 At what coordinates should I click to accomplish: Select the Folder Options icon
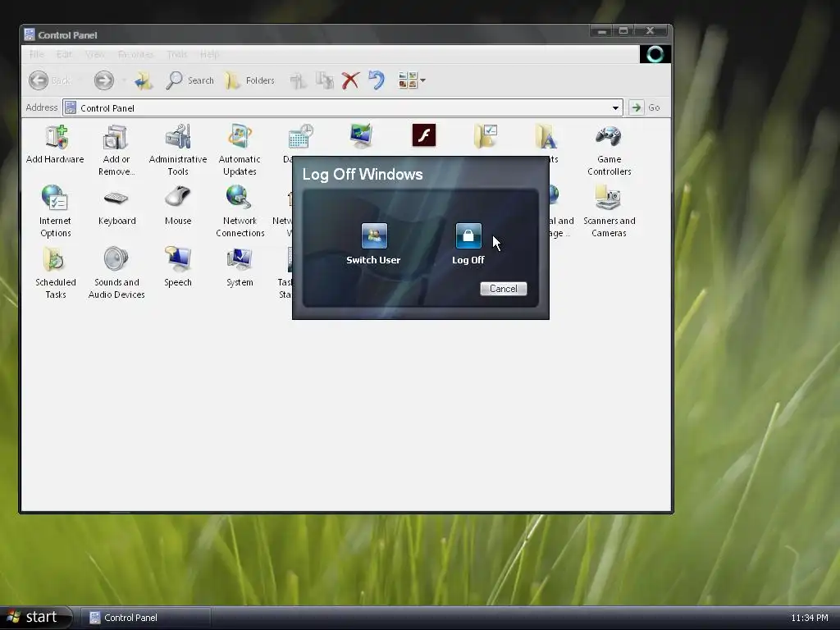[x=486, y=136]
